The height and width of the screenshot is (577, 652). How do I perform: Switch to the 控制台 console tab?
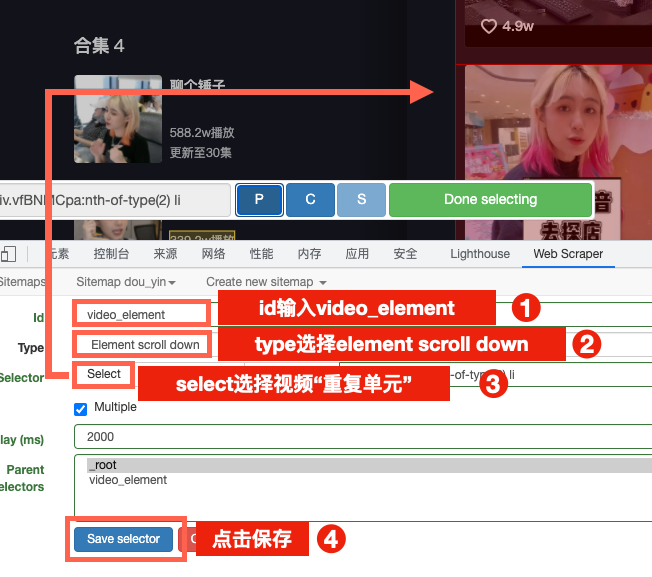coord(110,254)
